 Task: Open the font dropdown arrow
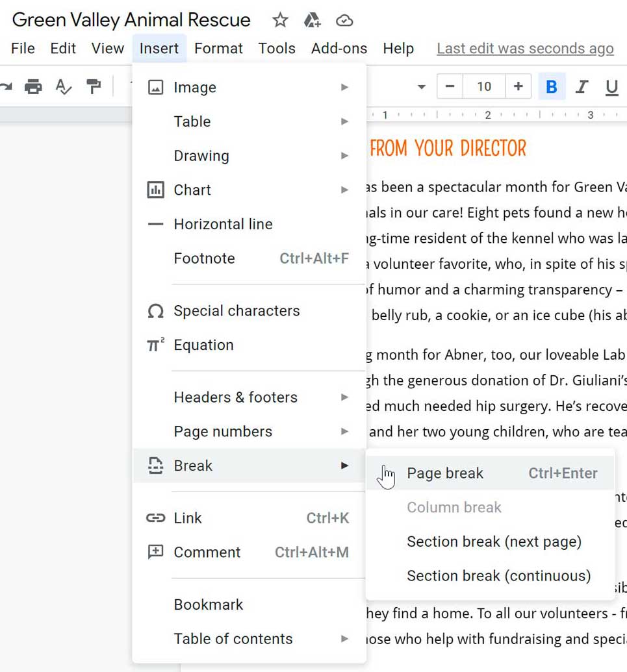click(422, 87)
